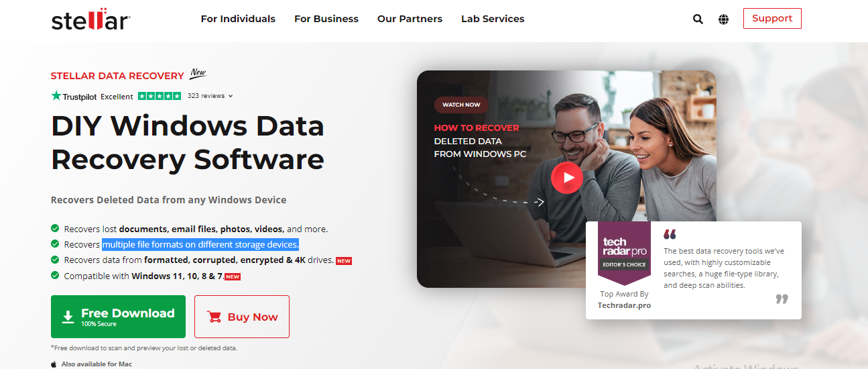Image resolution: width=868 pixels, height=369 pixels.
Task: Click the download arrow icon on green button
Action: click(x=68, y=317)
